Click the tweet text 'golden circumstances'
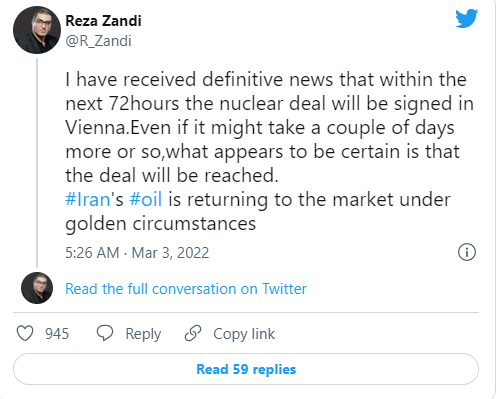This screenshot has width=497, height=399. pyautogui.click(x=161, y=224)
